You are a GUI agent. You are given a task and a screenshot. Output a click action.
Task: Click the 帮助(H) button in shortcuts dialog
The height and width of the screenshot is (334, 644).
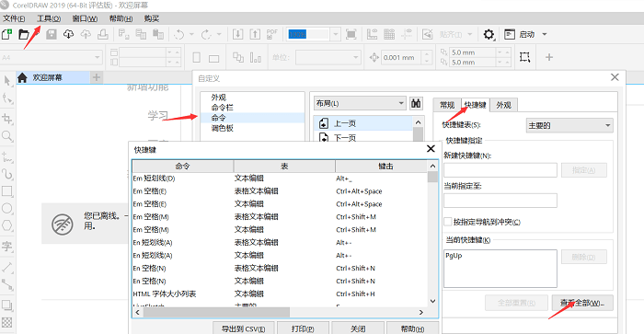(412, 328)
